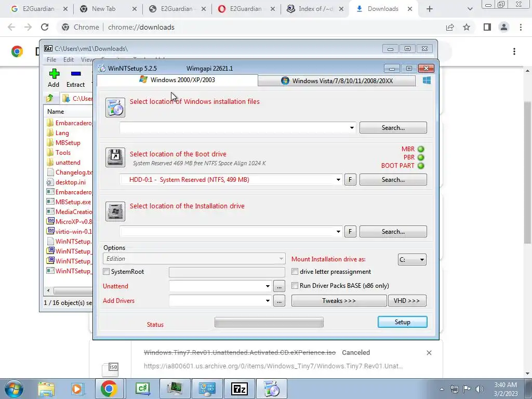Reload the Chrome downloads page
532x399 pixels.
pos(45,27)
